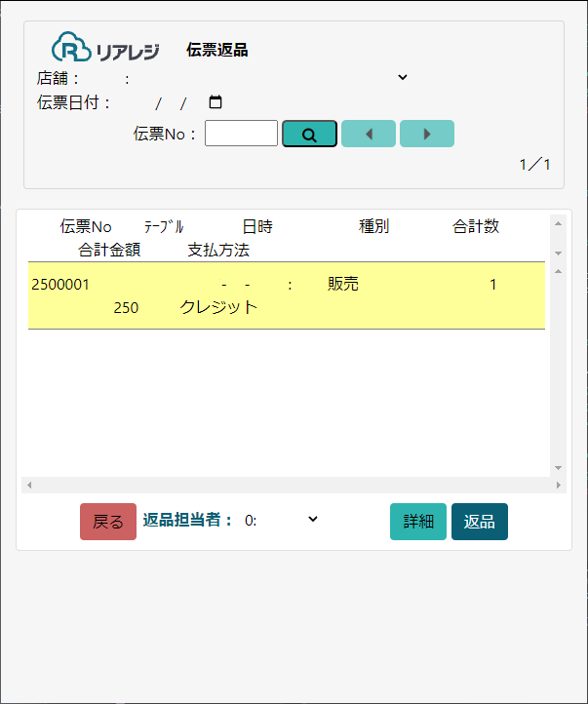Open the calendar picker for 伝票日付
Image resolution: width=588 pixels, height=704 pixels.
click(x=216, y=101)
